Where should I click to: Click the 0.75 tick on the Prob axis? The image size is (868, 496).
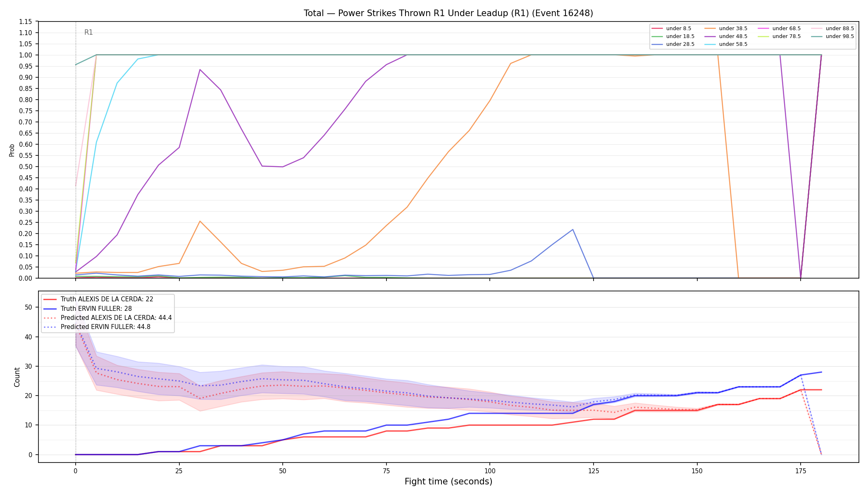tap(25, 111)
